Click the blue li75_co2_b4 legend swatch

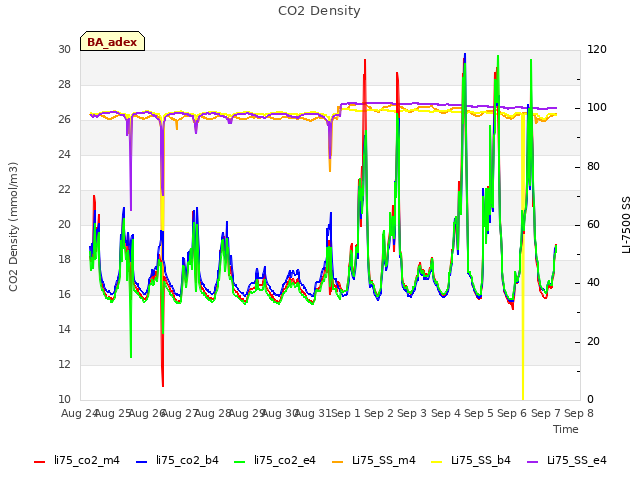(141, 462)
